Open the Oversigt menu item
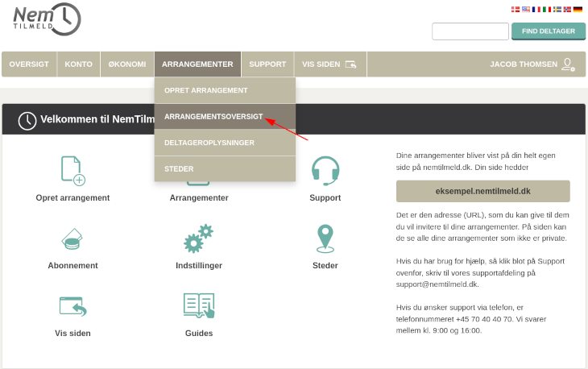The image size is (588, 369). 29,64
